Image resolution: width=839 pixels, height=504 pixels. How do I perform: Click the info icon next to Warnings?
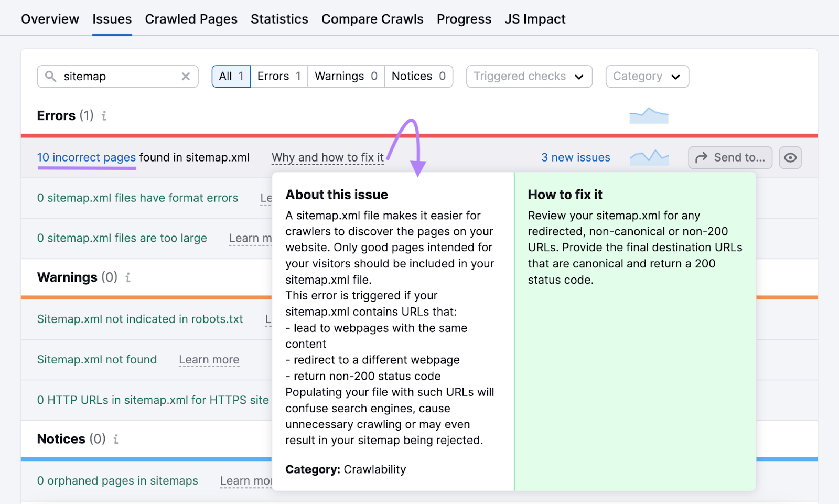127,277
